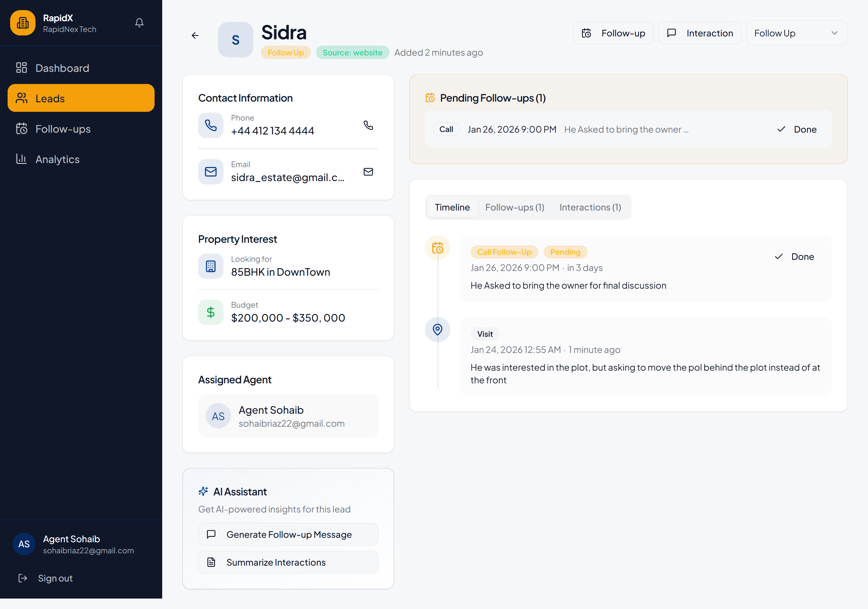Viewport: 868px width, 609px height.
Task: Click Generate Follow-up Message button
Action: 288,534
